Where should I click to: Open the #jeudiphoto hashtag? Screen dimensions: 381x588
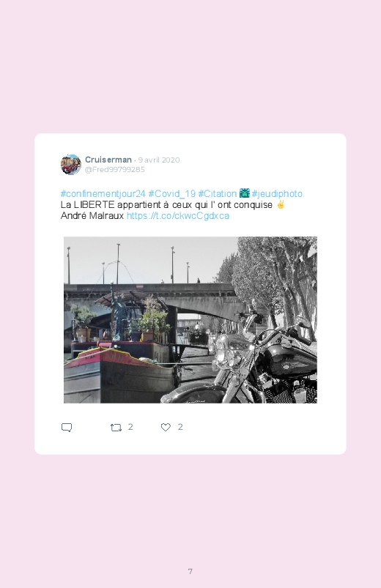pos(277,194)
